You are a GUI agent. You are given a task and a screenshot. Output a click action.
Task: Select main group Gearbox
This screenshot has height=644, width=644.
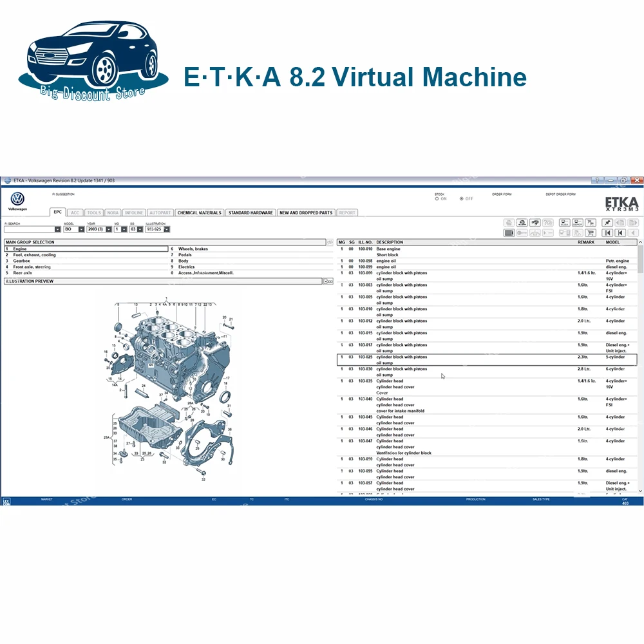[x=86, y=261]
